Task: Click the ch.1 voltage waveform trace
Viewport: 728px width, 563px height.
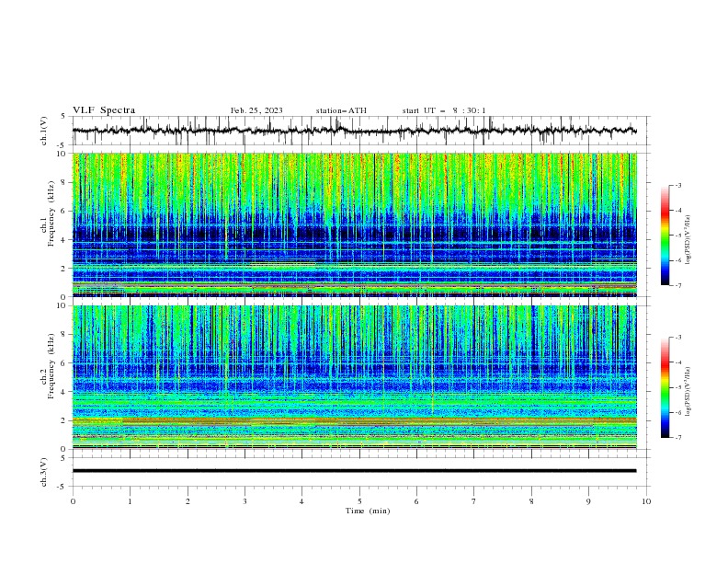Action: [354, 131]
